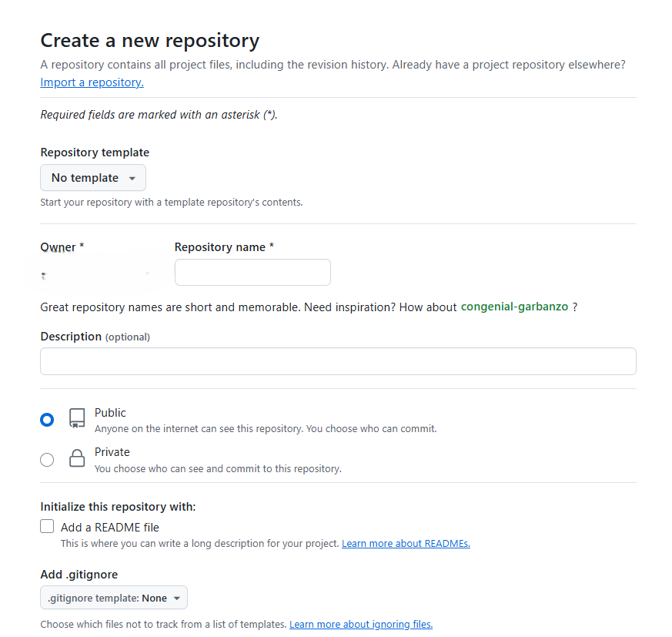Open the No template dropdown
Screen dimensions: 672x637
tap(92, 178)
